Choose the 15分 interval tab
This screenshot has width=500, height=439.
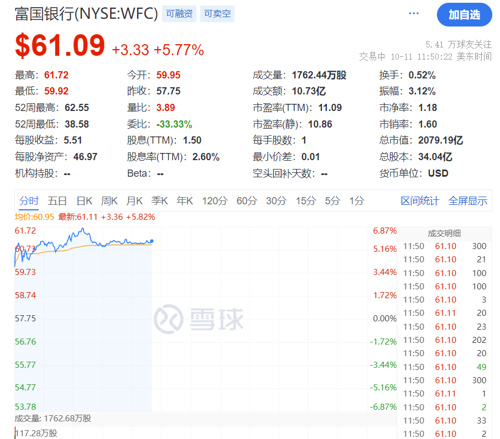tap(306, 201)
